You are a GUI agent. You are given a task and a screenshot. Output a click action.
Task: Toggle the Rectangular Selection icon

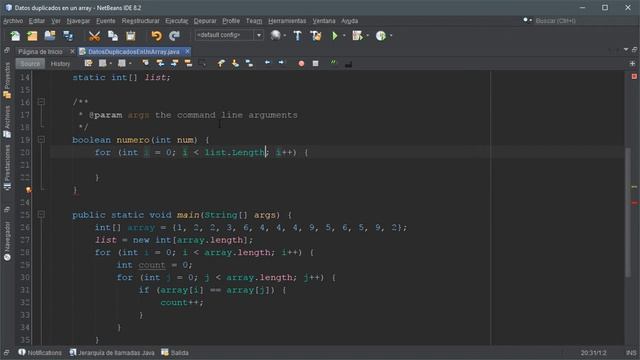tap(202, 63)
